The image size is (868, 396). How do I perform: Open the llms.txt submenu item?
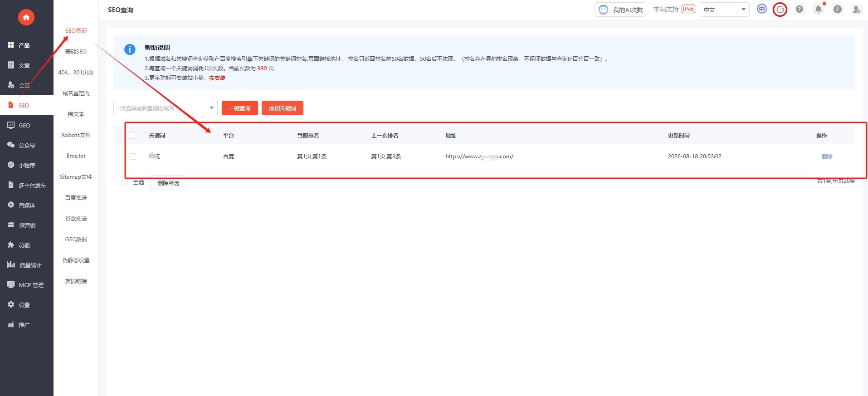click(76, 156)
